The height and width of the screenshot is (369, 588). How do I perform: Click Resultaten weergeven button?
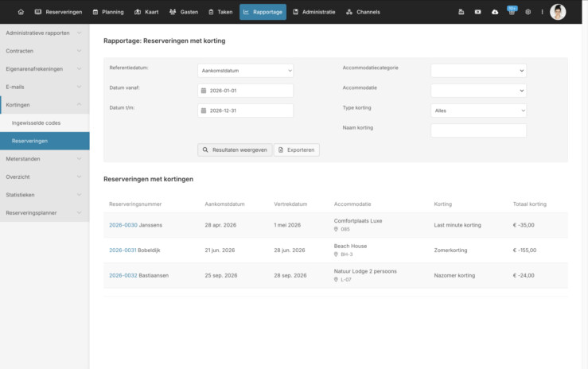tap(235, 150)
